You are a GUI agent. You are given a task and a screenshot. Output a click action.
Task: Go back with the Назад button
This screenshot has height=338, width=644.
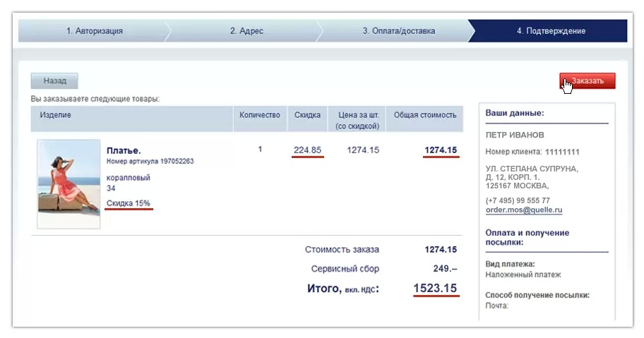pyautogui.click(x=54, y=81)
